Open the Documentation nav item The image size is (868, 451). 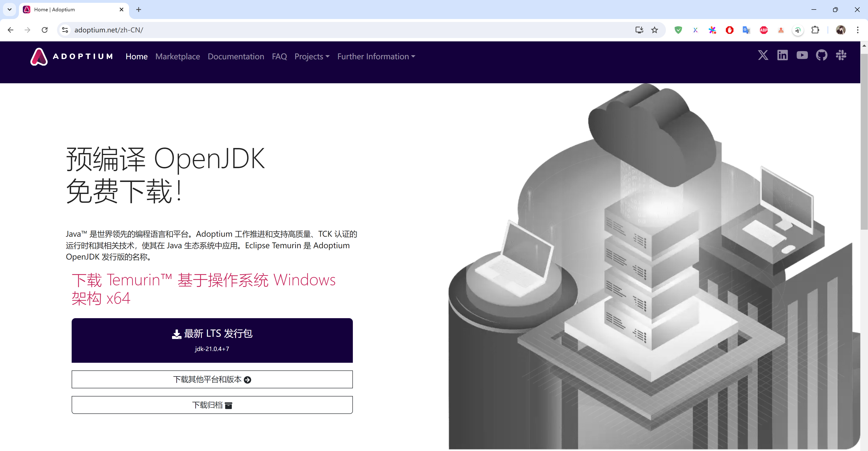[236, 56]
